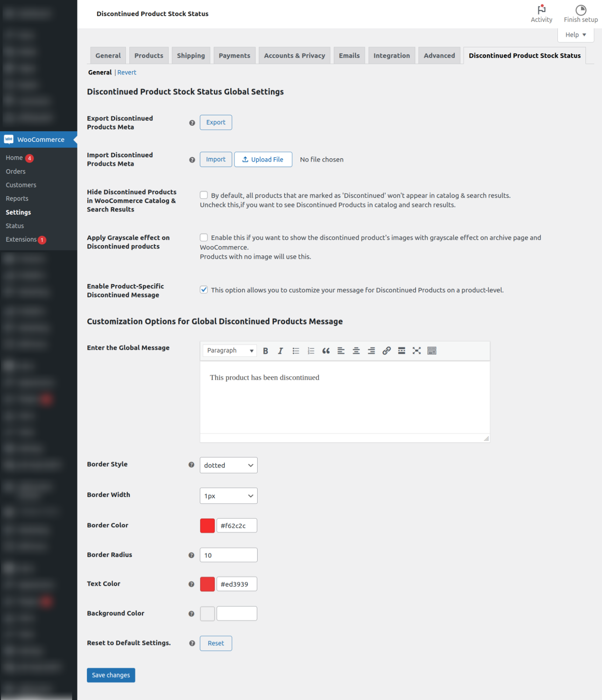The width and height of the screenshot is (602, 700).
Task: Enable hiding discontinued products in catalog
Action: pyautogui.click(x=204, y=195)
